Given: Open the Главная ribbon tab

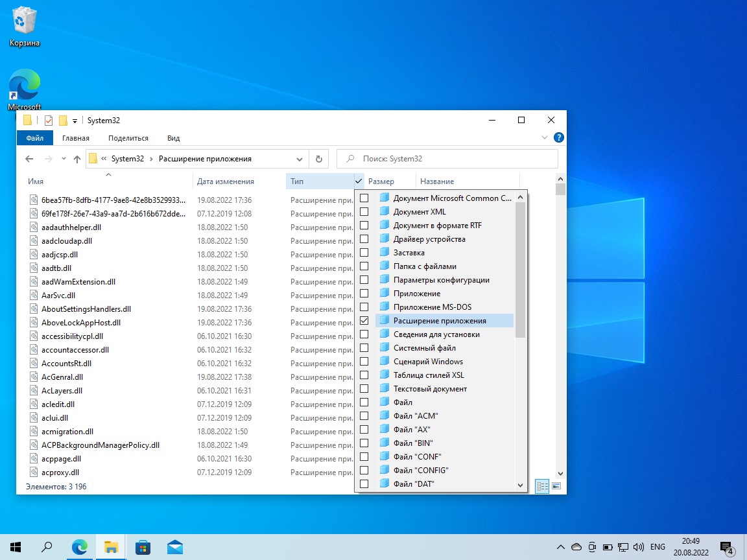Looking at the screenshot, I should coord(76,138).
